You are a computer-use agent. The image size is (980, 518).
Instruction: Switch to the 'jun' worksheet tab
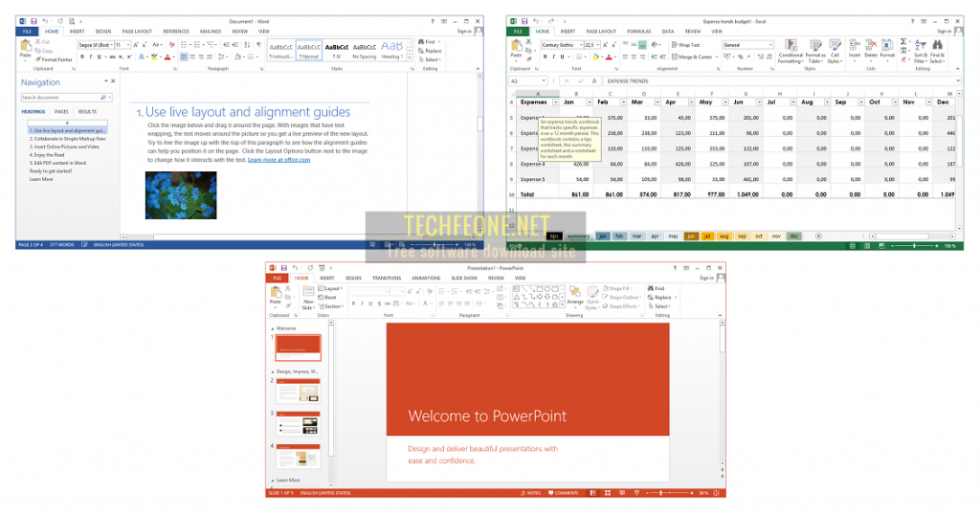[691, 236]
